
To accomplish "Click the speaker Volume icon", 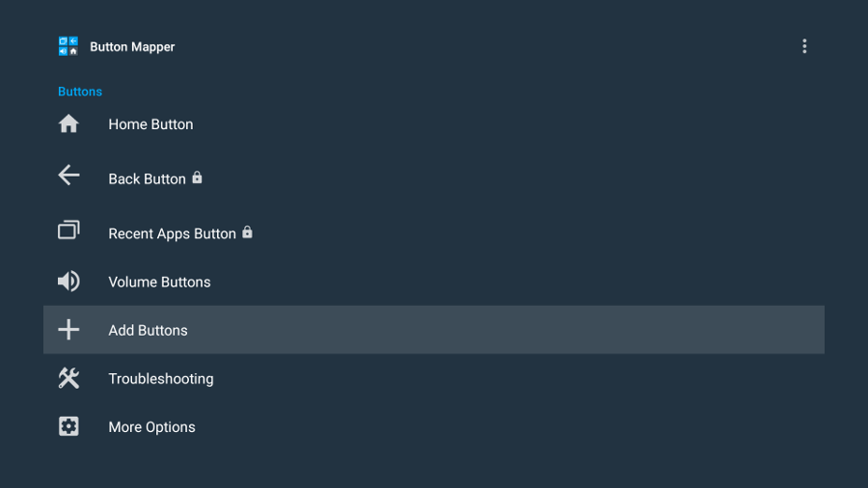I will pos(68,282).
